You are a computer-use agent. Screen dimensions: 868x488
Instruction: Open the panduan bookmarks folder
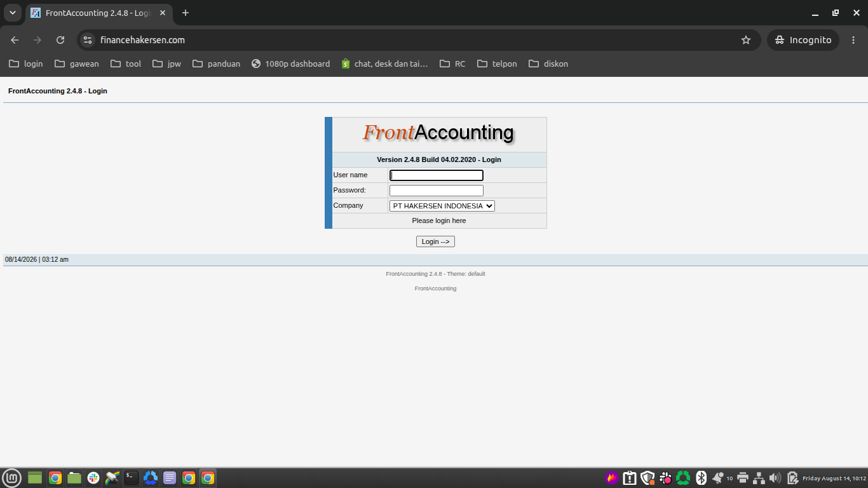point(217,64)
